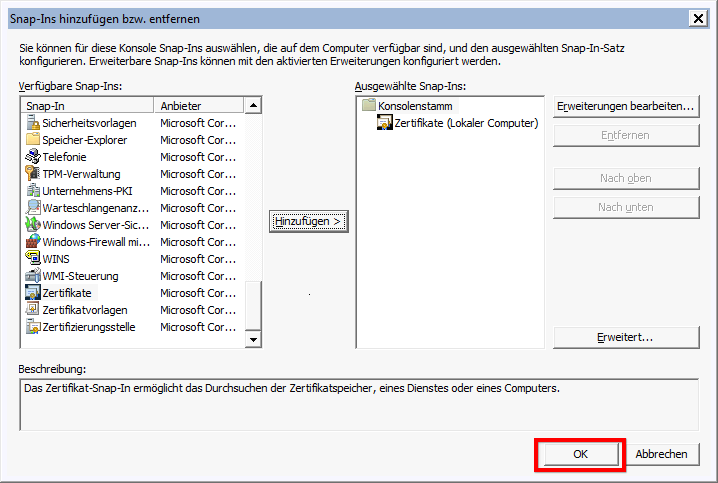This screenshot has width=718, height=483.
Task: Open Erweiterungen bearbeiten dialog
Action: 625,106
